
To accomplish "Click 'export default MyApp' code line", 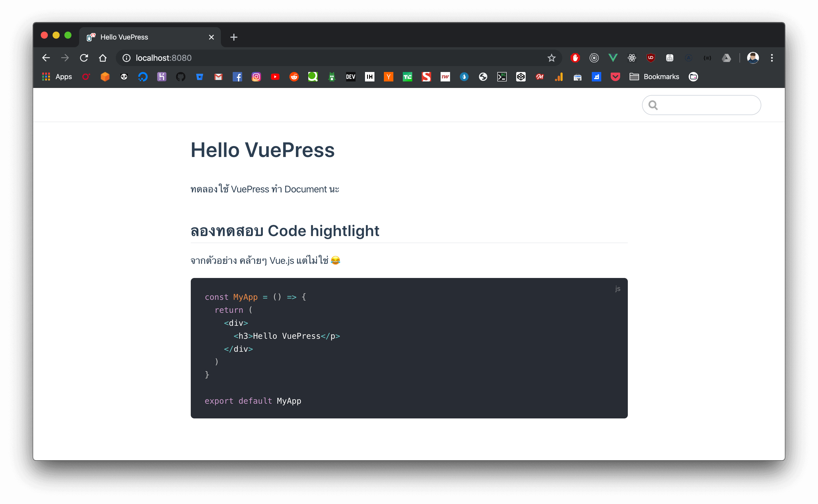I will [x=253, y=401].
